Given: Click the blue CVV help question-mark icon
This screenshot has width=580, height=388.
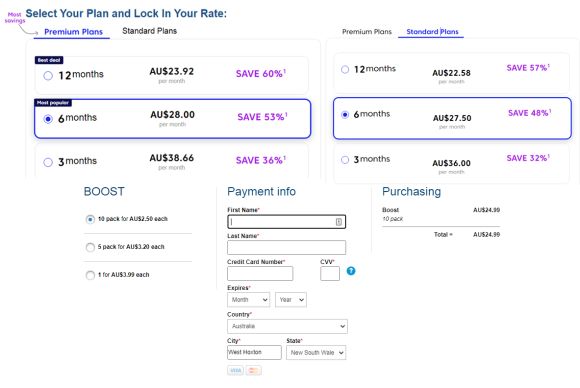Looking at the screenshot, I should pos(351,271).
